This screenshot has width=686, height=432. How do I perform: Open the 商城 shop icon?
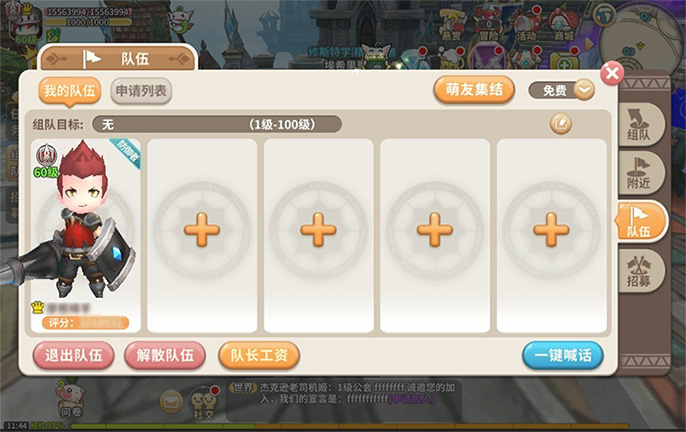(563, 26)
